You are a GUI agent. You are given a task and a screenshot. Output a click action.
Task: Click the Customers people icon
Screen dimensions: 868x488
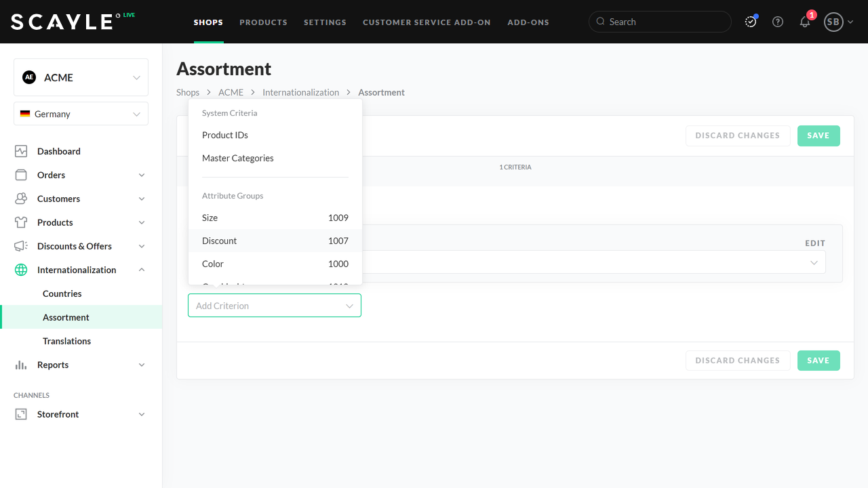coord(21,199)
